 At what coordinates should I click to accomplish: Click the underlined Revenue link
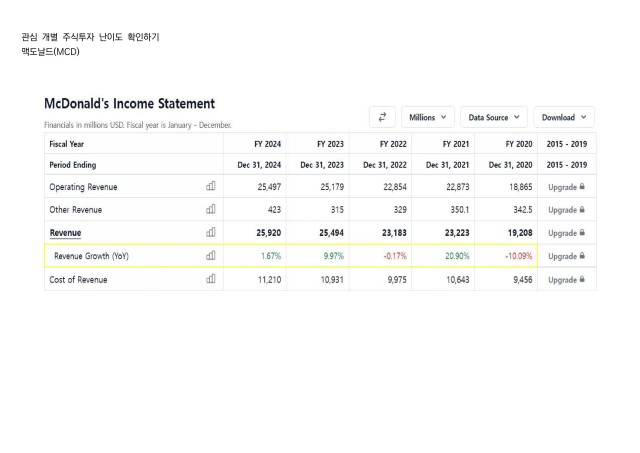click(x=65, y=233)
